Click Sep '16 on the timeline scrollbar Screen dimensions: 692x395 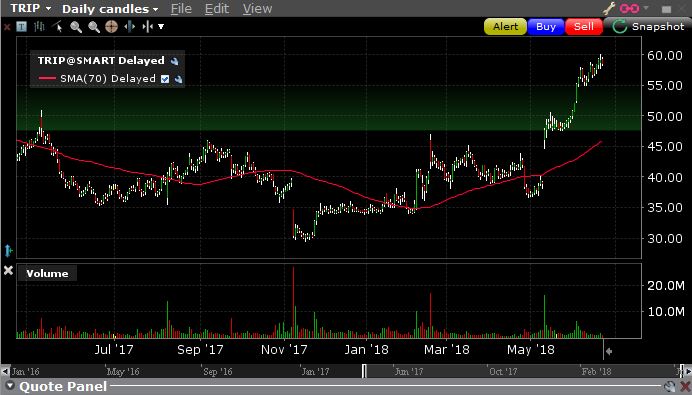[x=217, y=372]
